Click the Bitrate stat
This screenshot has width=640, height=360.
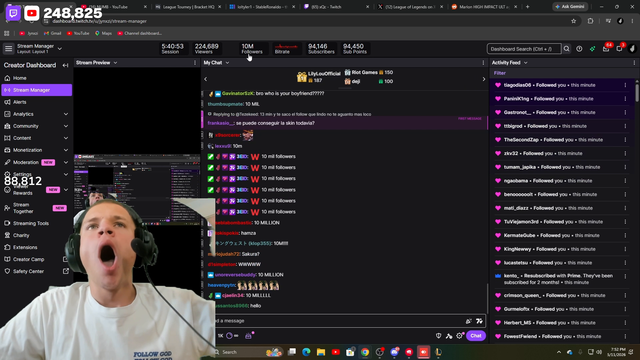tap(286, 49)
